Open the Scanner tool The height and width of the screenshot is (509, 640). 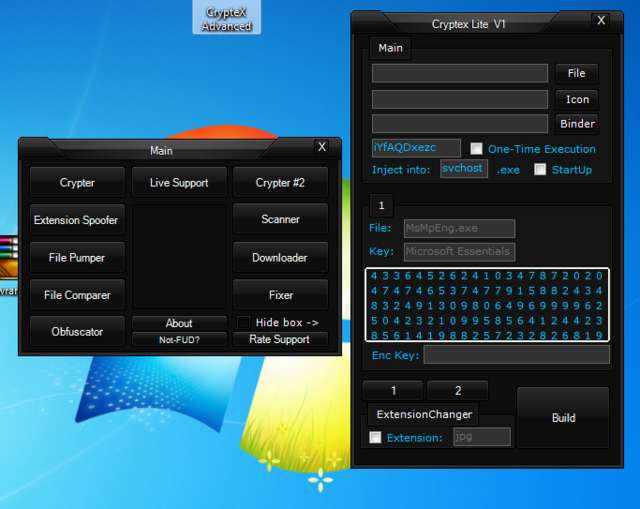click(280, 219)
